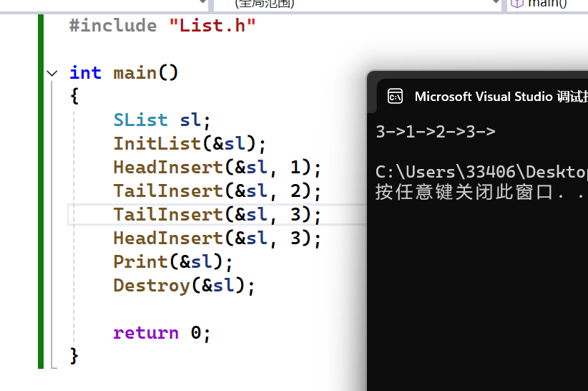Click console output 3->1->2->3->
588x391 pixels.
click(436, 132)
